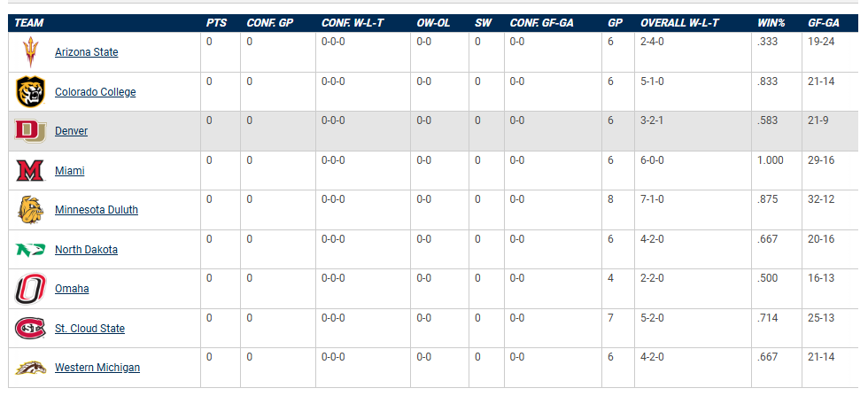
Task: Open the Minnesota Duluth team link
Action: point(96,210)
